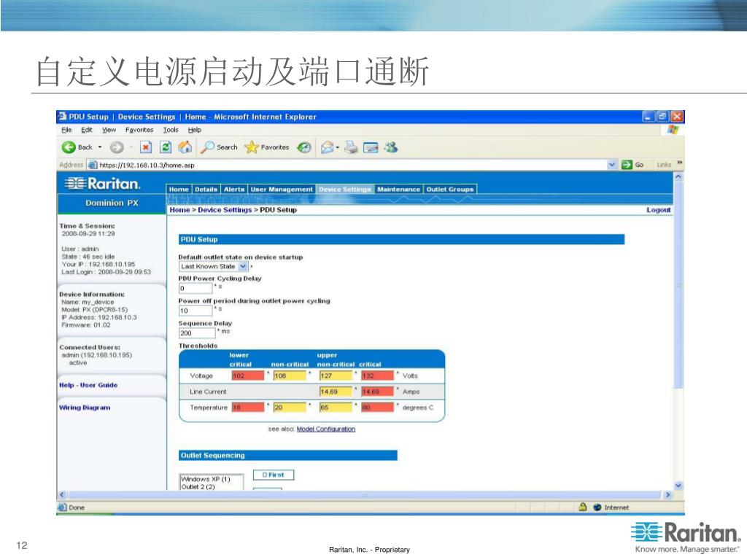
Task: Click Voltage lower non-critical field 108
Action: point(290,376)
